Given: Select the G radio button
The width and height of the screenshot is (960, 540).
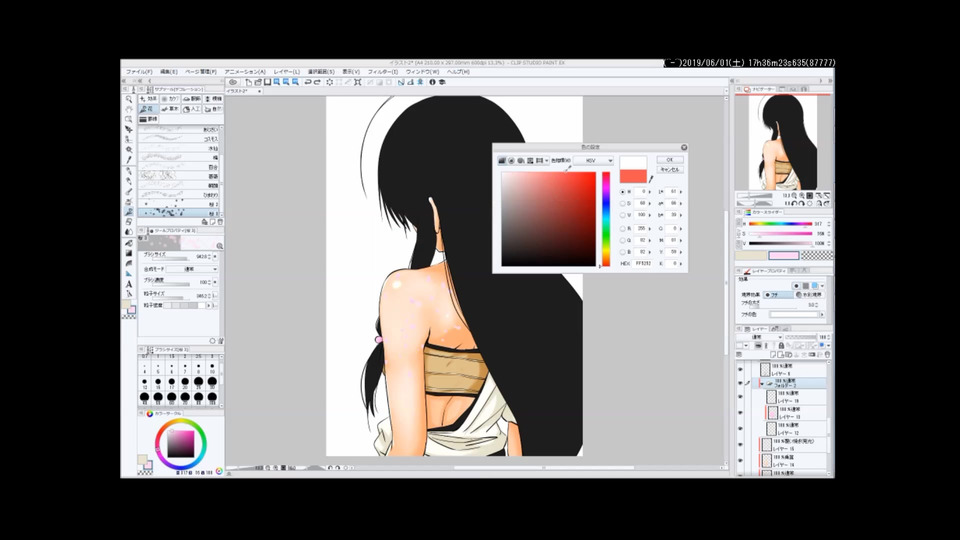Looking at the screenshot, I should (623, 240).
